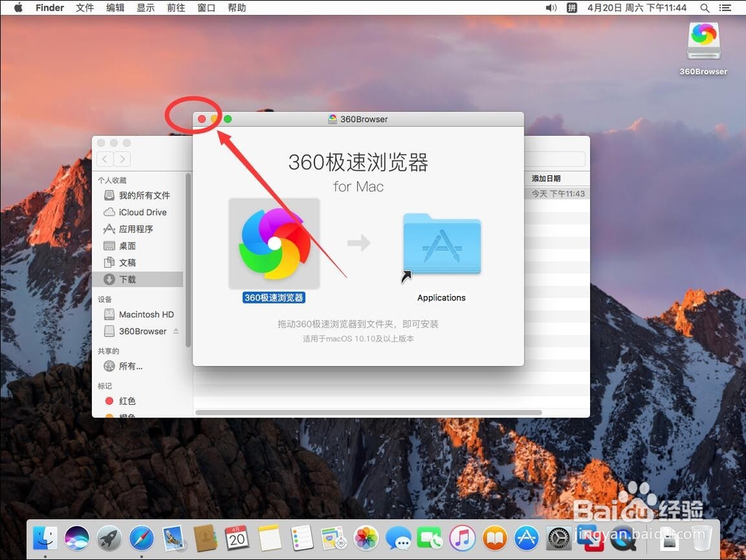Select 所有... under 共享的 in sidebar
Image resolution: width=746 pixels, height=560 pixels.
click(x=138, y=366)
